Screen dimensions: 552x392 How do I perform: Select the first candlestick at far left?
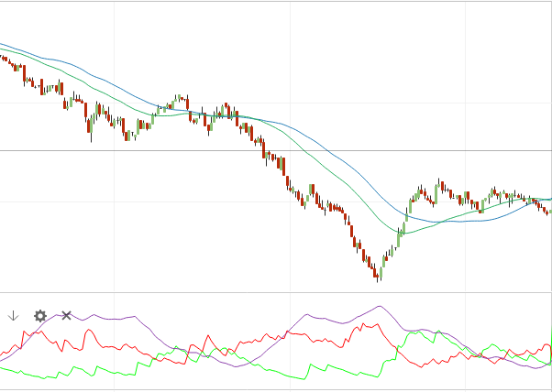click(x=3, y=58)
